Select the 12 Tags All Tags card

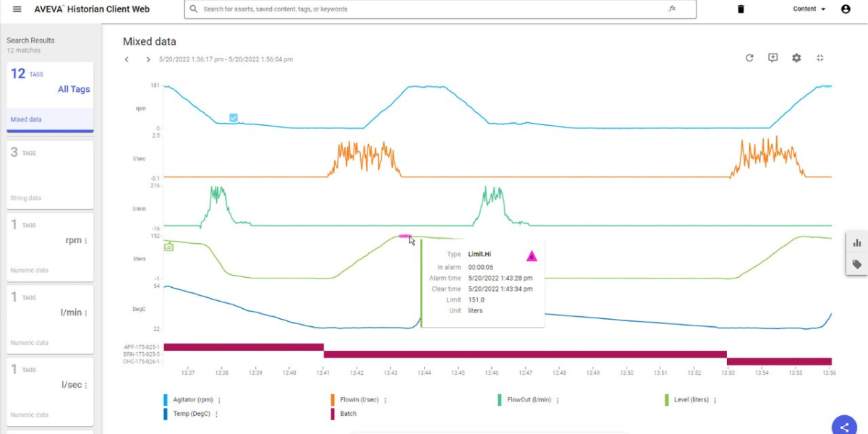50,98
